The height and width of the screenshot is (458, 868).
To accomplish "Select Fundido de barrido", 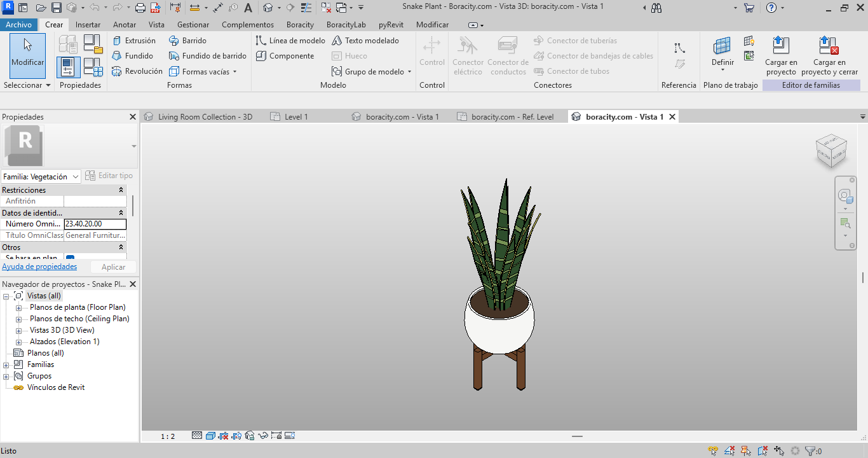I will (208, 56).
